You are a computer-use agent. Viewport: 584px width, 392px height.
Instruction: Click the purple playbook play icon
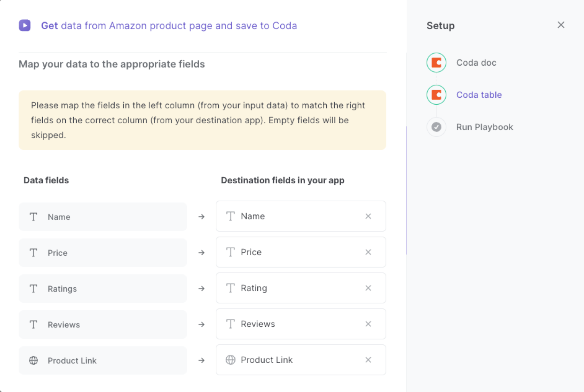(25, 26)
